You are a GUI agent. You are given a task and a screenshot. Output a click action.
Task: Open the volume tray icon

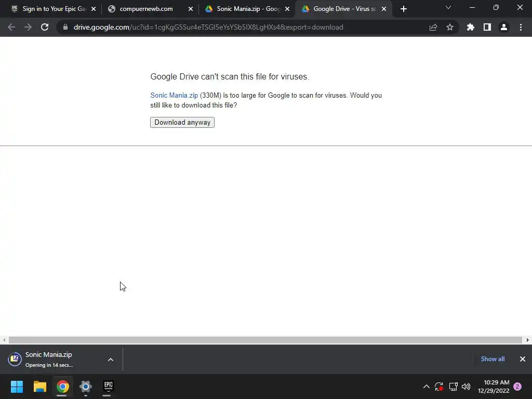pyautogui.click(x=466, y=387)
